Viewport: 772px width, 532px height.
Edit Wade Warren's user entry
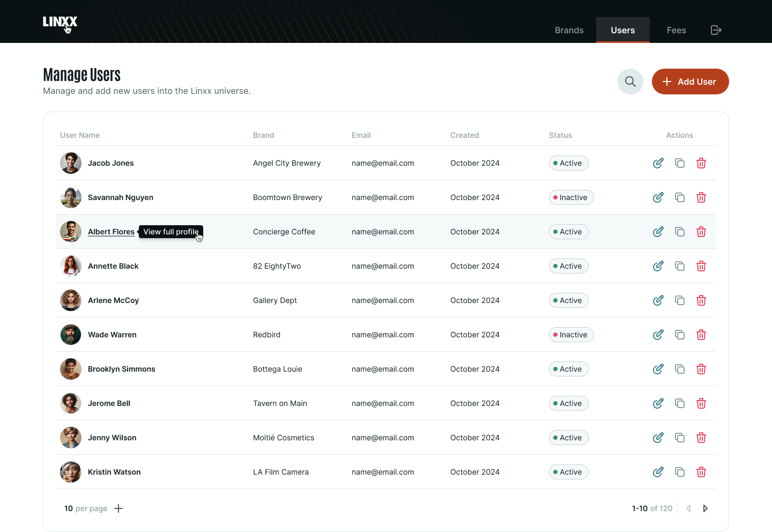(658, 335)
